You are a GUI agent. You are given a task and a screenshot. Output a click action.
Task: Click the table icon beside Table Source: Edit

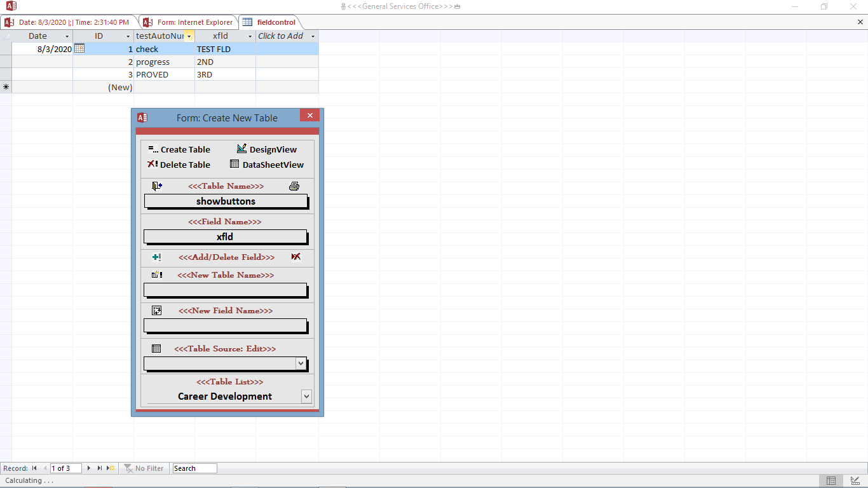(x=156, y=349)
